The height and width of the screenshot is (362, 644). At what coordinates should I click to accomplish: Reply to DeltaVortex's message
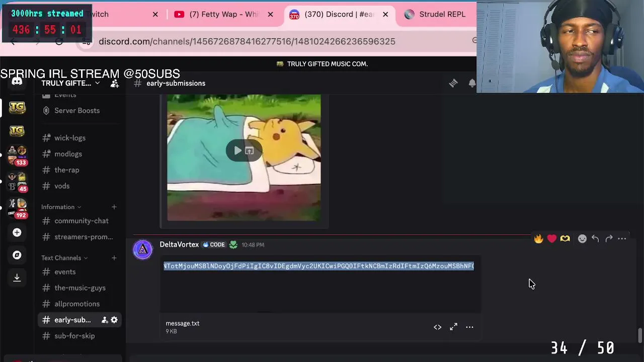[x=595, y=239]
